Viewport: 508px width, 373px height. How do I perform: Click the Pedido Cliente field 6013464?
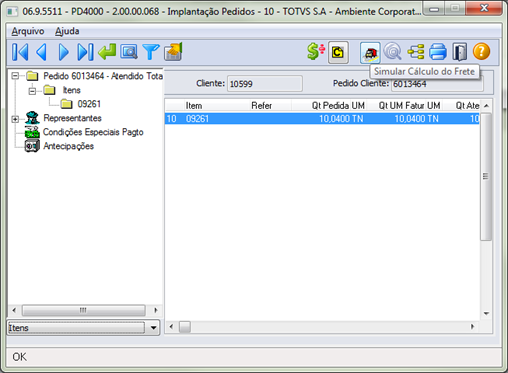point(437,84)
